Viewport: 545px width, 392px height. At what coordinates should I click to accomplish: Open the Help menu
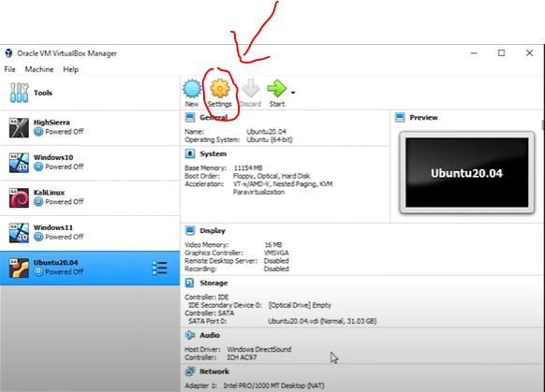(70, 69)
